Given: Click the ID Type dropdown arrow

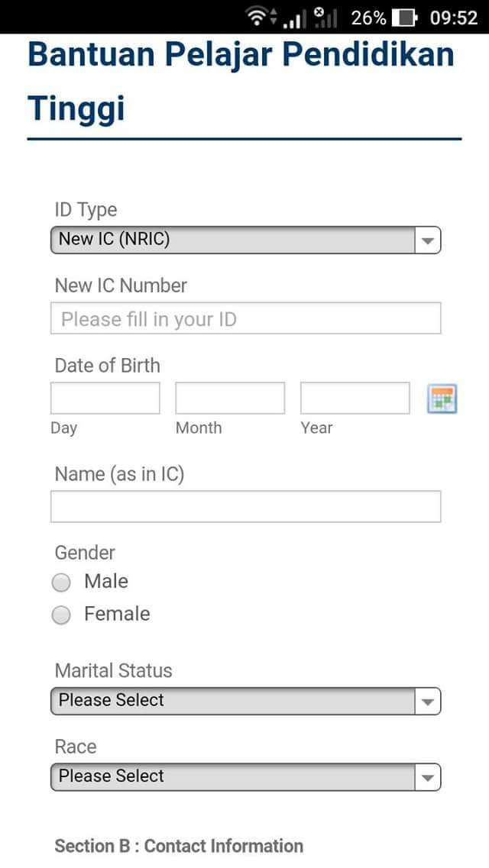Looking at the screenshot, I should [x=428, y=240].
